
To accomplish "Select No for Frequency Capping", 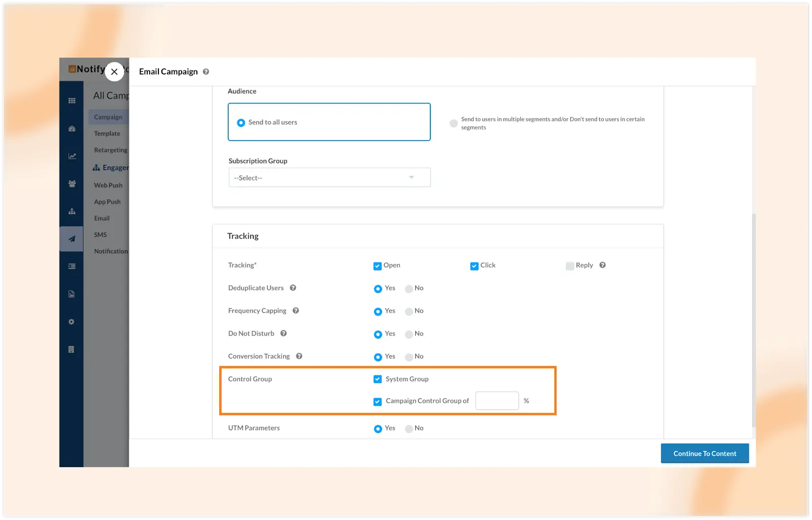I will coord(409,312).
